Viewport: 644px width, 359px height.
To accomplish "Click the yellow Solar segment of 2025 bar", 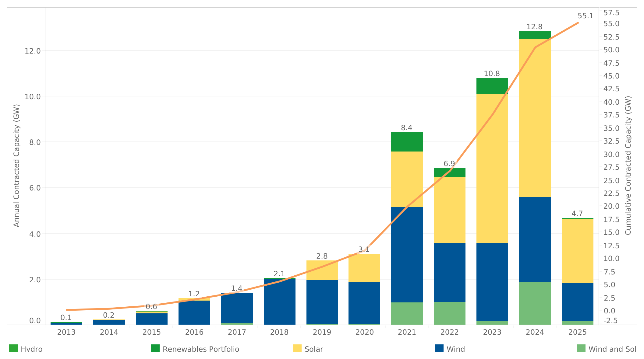I will [x=577, y=251].
